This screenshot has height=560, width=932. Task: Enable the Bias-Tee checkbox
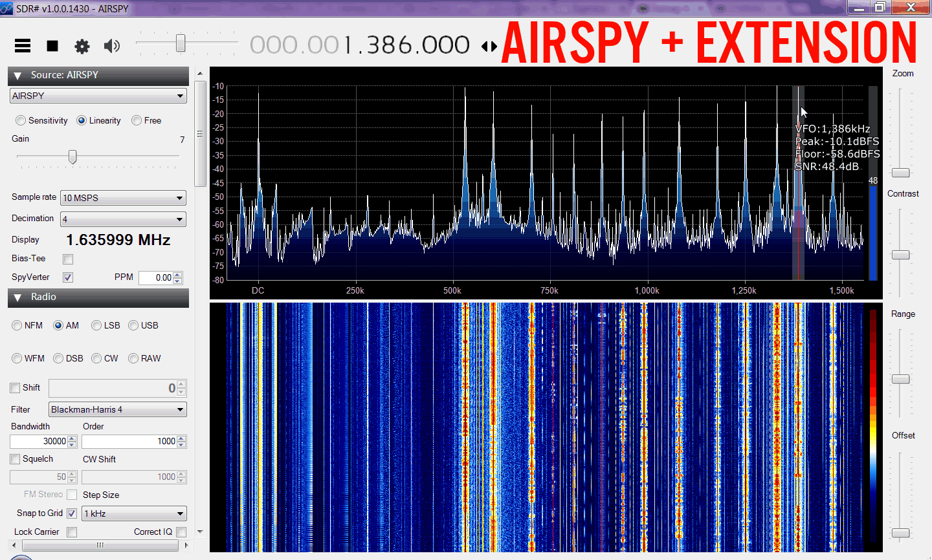[x=68, y=259]
